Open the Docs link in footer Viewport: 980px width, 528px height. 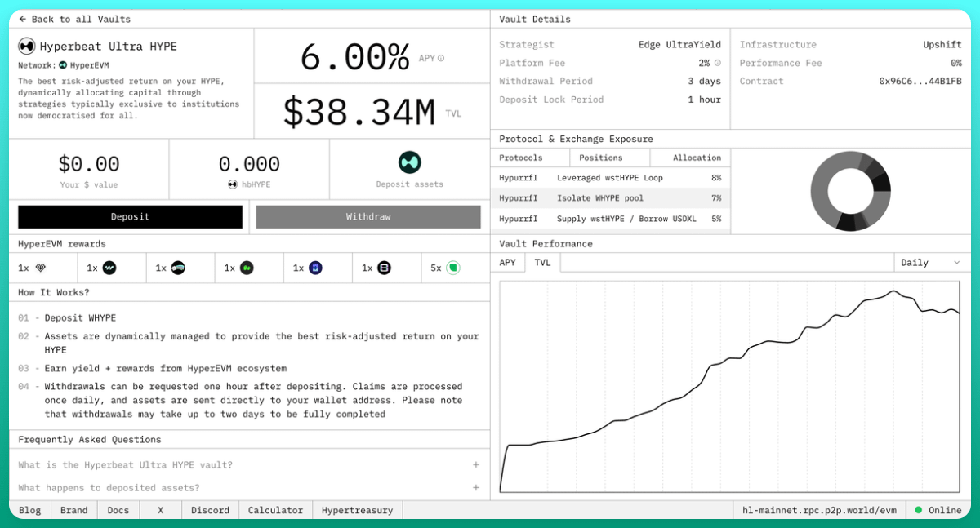pyautogui.click(x=118, y=510)
